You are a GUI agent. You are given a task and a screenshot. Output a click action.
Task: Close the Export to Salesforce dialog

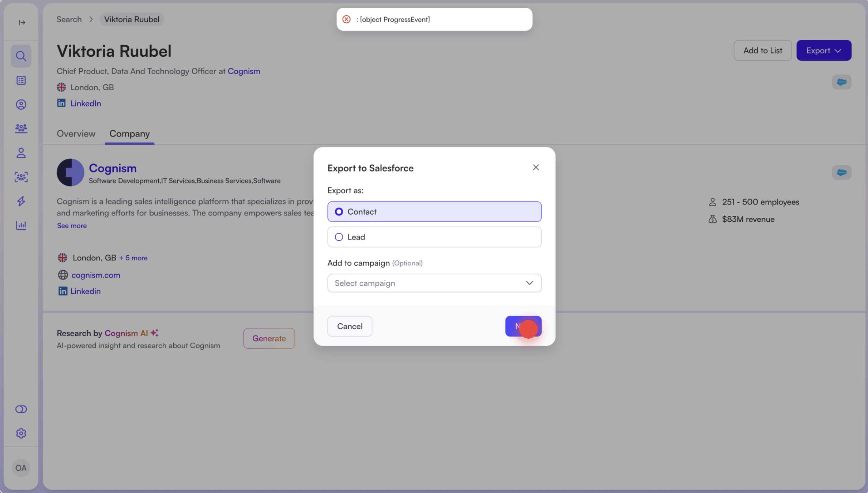click(535, 168)
